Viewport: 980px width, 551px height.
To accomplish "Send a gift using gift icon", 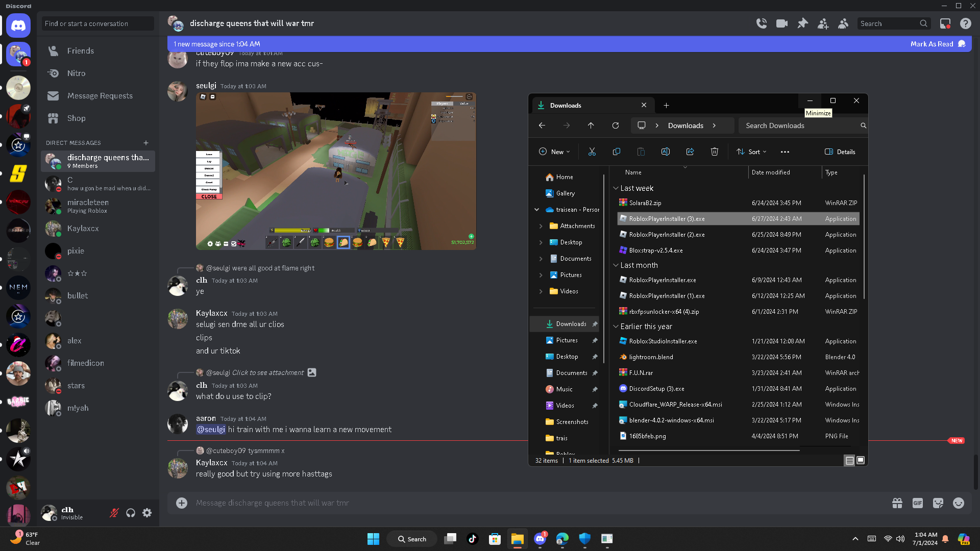I will (x=897, y=503).
